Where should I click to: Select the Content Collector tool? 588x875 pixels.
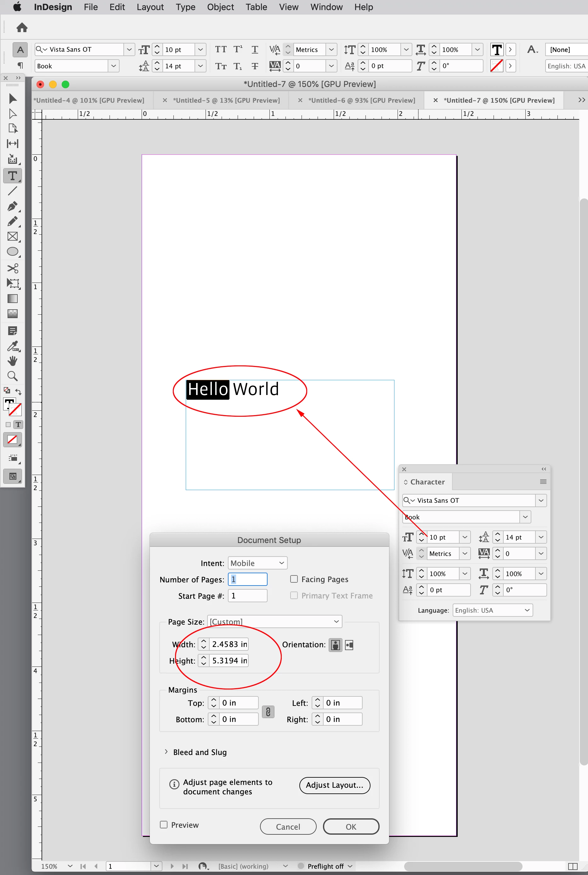coord(12,159)
